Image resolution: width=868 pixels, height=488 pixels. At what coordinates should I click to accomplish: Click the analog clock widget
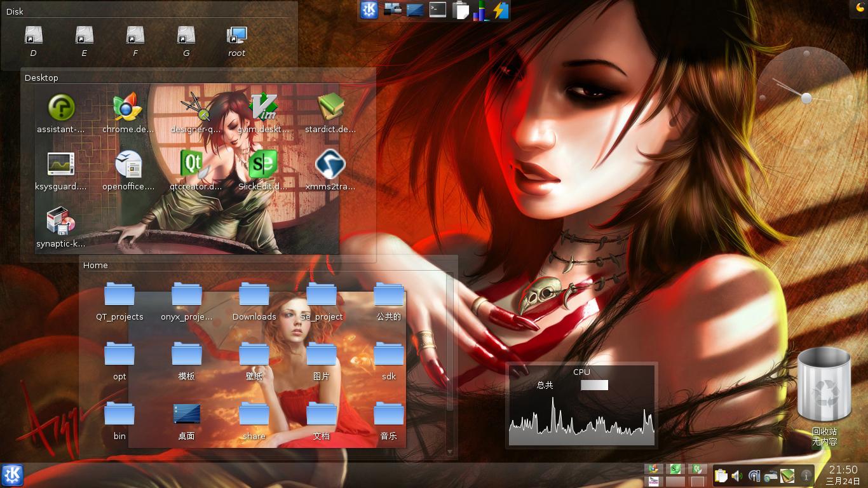click(806, 98)
